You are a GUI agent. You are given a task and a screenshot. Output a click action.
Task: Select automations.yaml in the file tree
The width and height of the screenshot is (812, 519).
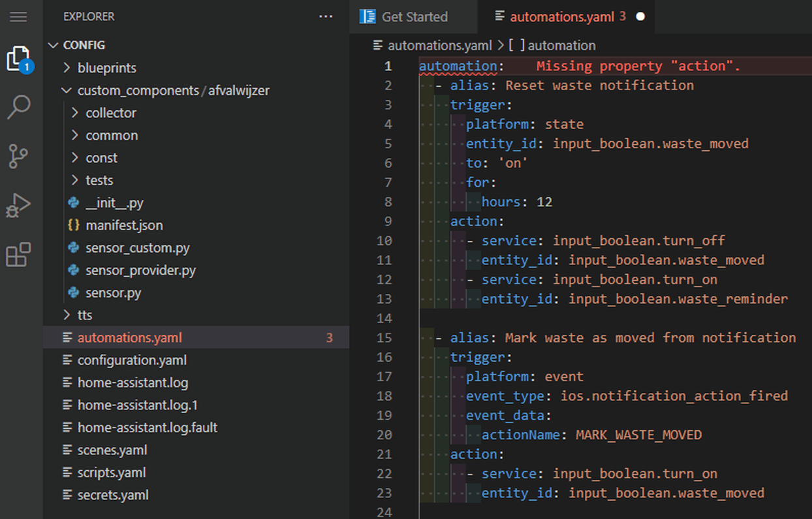pos(196,338)
